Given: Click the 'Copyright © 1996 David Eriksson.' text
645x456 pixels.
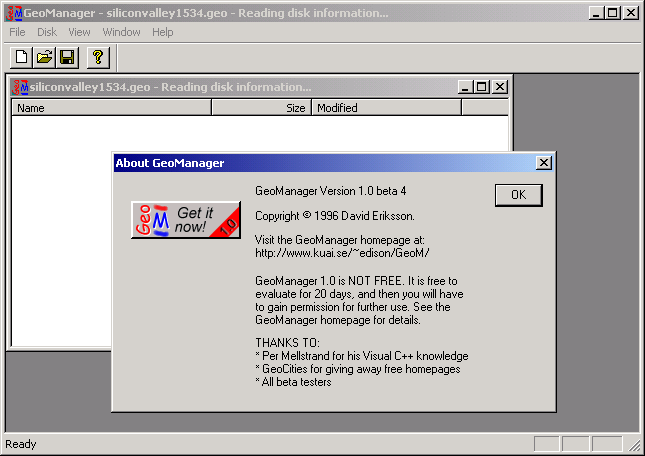Looking at the screenshot, I should click(x=335, y=216).
